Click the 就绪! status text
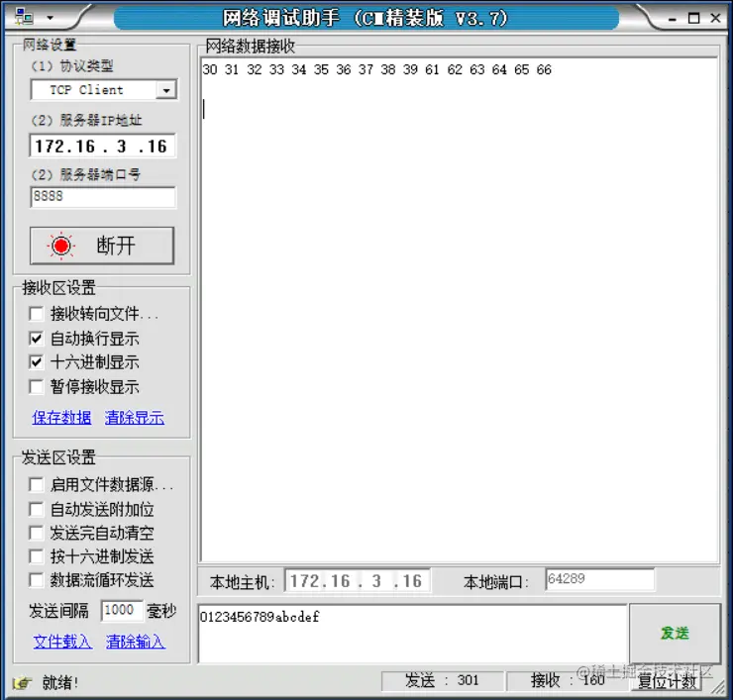 point(59,683)
